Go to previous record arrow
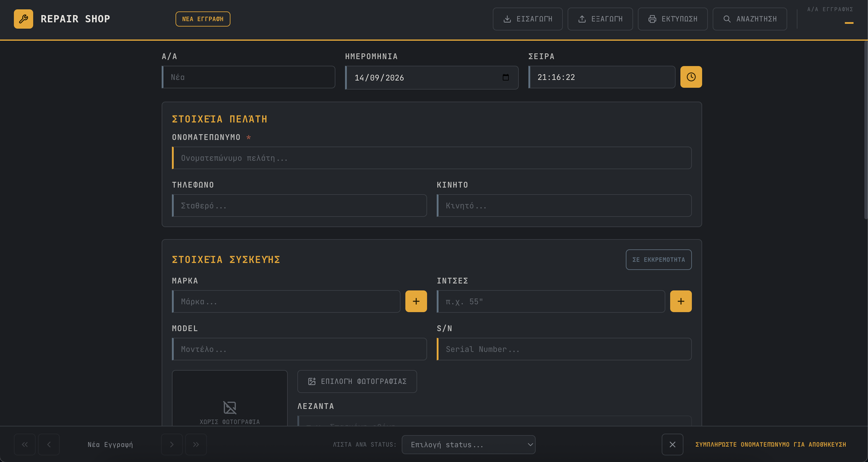 [49, 445]
